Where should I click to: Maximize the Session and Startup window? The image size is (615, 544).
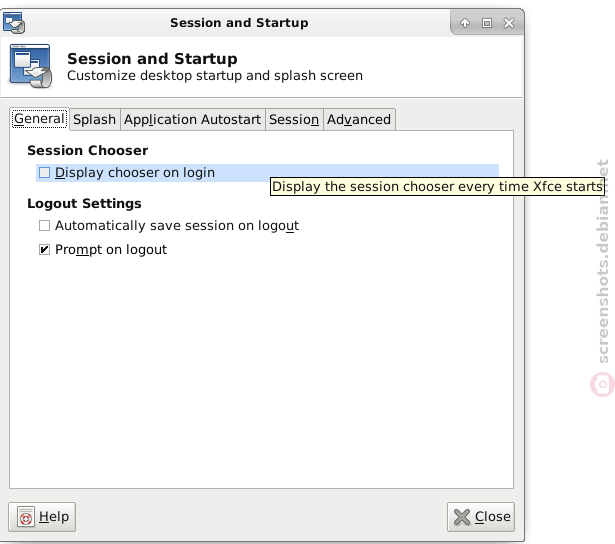click(487, 23)
